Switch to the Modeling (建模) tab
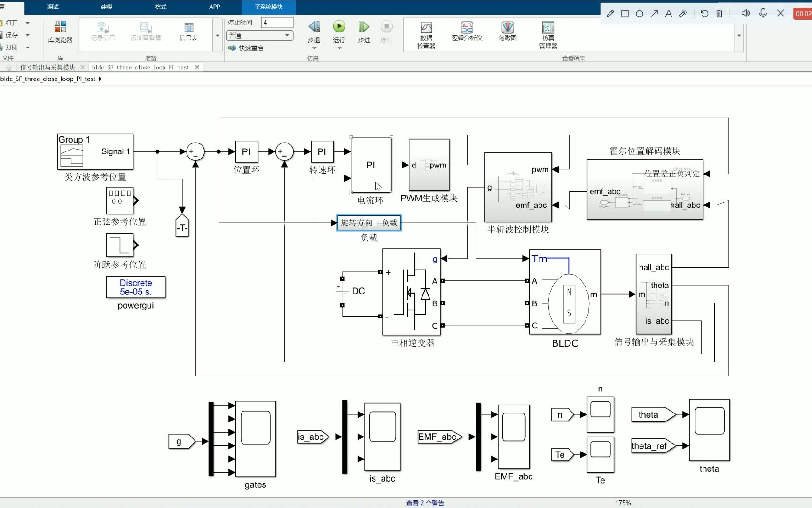Image resolution: width=812 pixels, height=508 pixels. (107, 7)
